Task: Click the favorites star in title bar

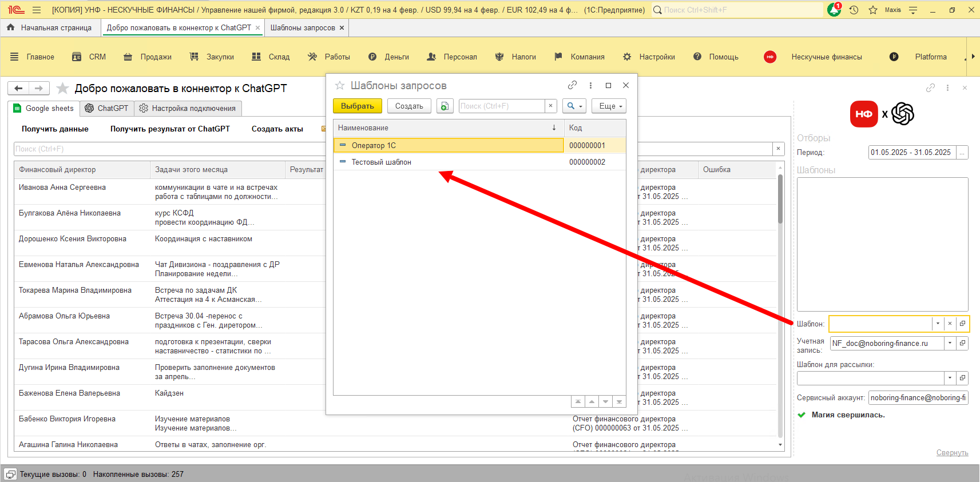Action: tap(872, 10)
